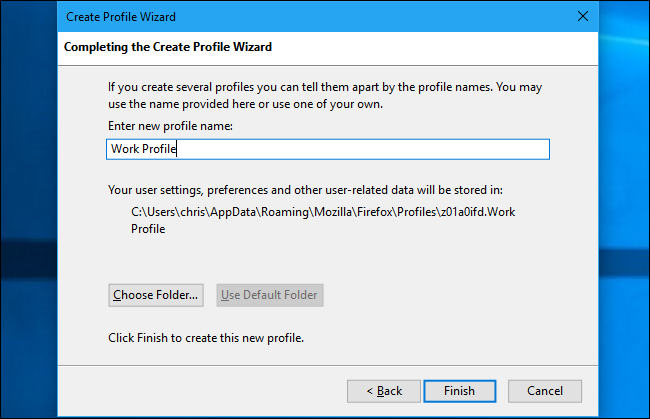Click the dark taskbar strip below the dialog

pyautogui.click(x=325, y=414)
